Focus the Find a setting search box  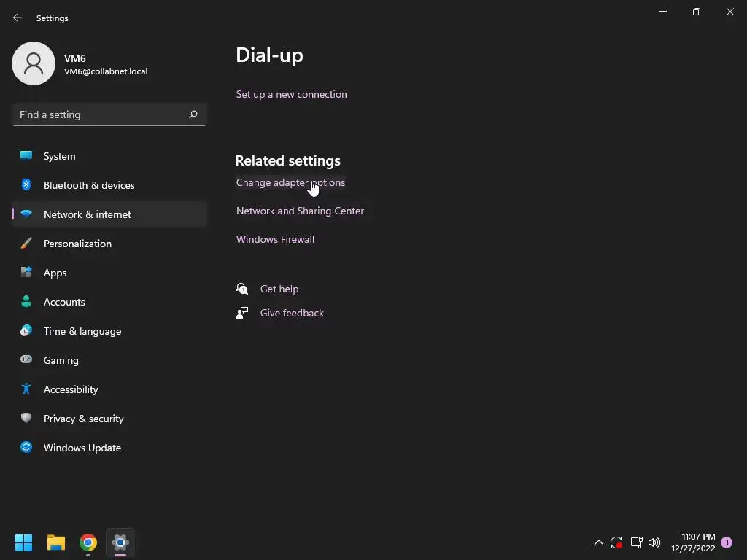coord(109,114)
